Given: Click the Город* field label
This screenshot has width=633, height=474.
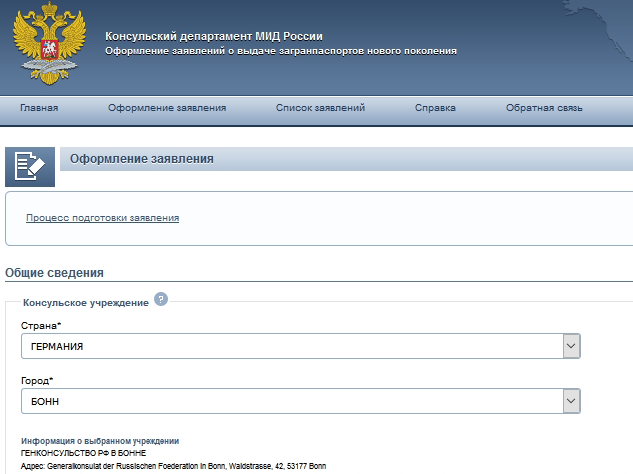Looking at the screenshot, I should pyautogui.click(x=37, y=380).
